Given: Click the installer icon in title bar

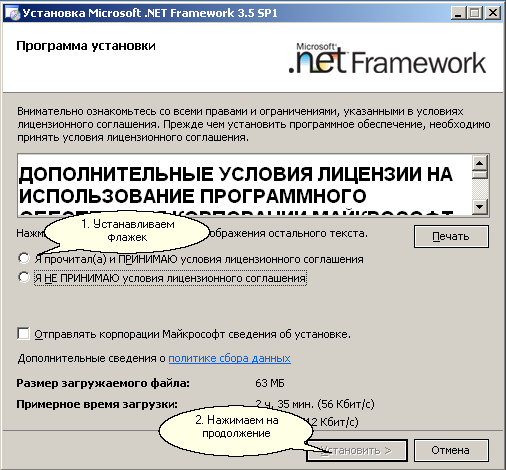Looking at the screenshot, I should [13, 13].
